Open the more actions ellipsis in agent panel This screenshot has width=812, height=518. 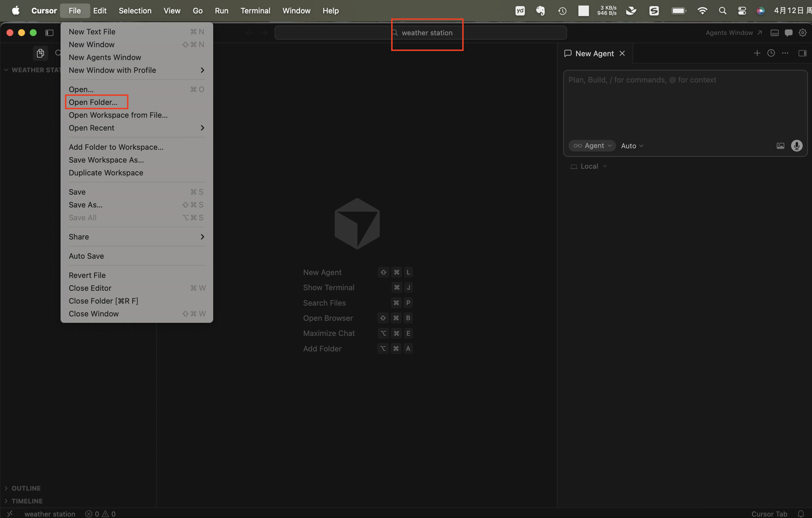click(785, 53)
